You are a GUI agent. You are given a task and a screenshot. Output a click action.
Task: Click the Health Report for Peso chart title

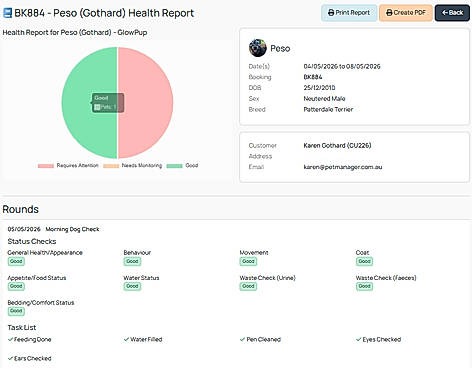(x=75, y=33)
